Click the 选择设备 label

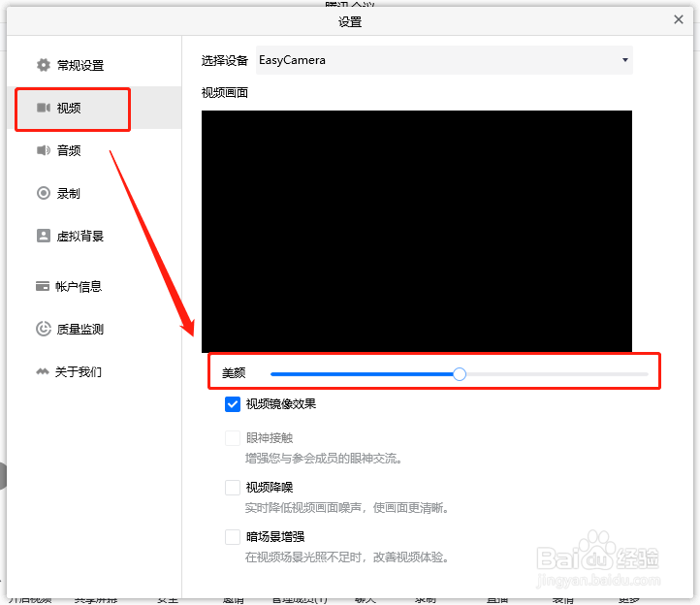pyautogui.click(x=225, y=60)
